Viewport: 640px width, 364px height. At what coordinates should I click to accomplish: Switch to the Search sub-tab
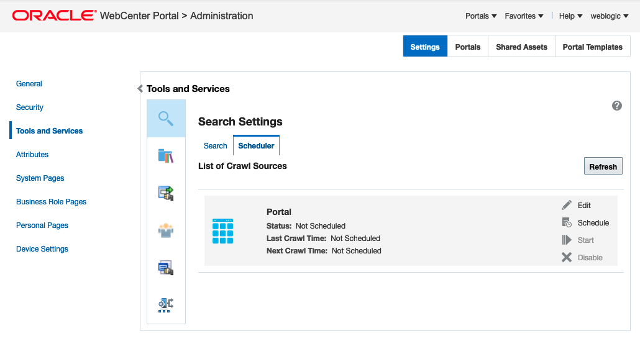tap(215, 146)
